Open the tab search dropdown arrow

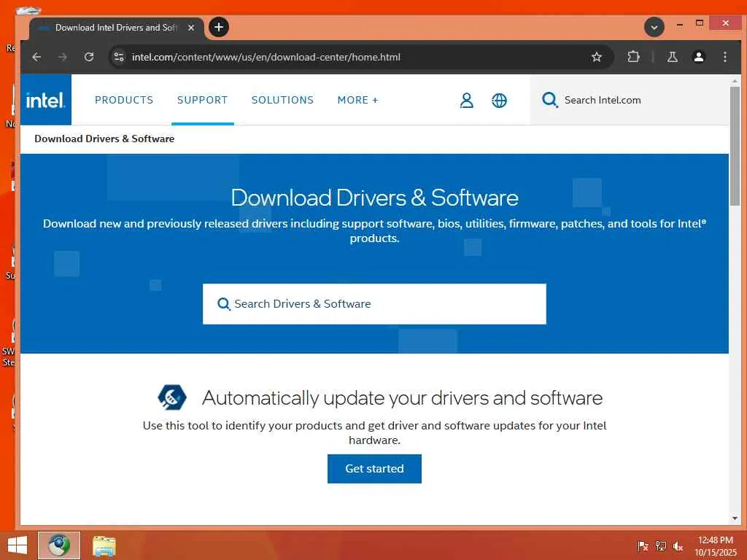pos(654,27)
